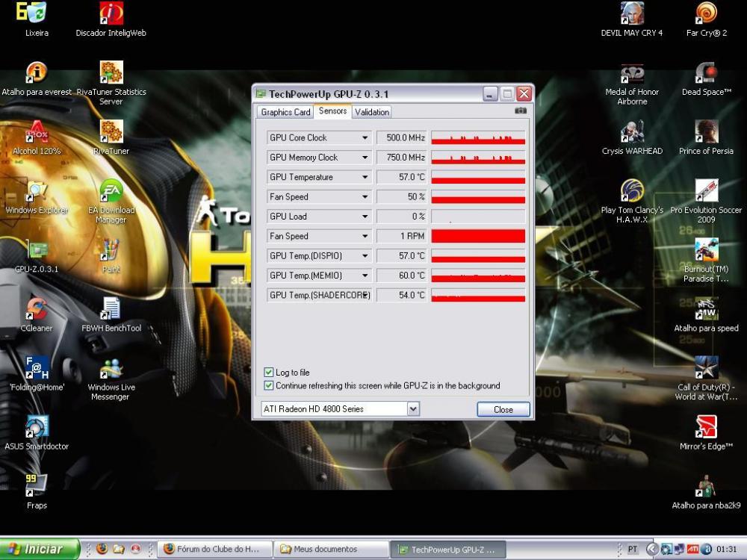Click the Close button in GPU-Z
This screenshot has width=747, height=560.
tap(503, 409)
